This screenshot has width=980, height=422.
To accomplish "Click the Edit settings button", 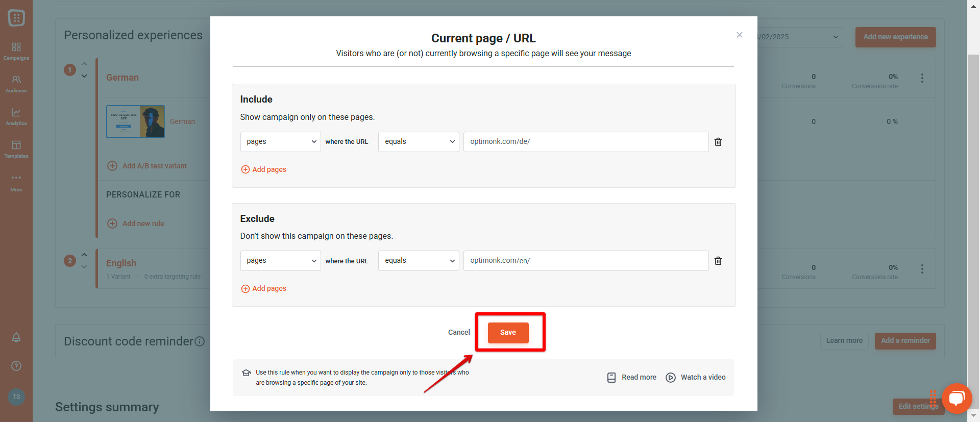I will (x=918, y=407).
